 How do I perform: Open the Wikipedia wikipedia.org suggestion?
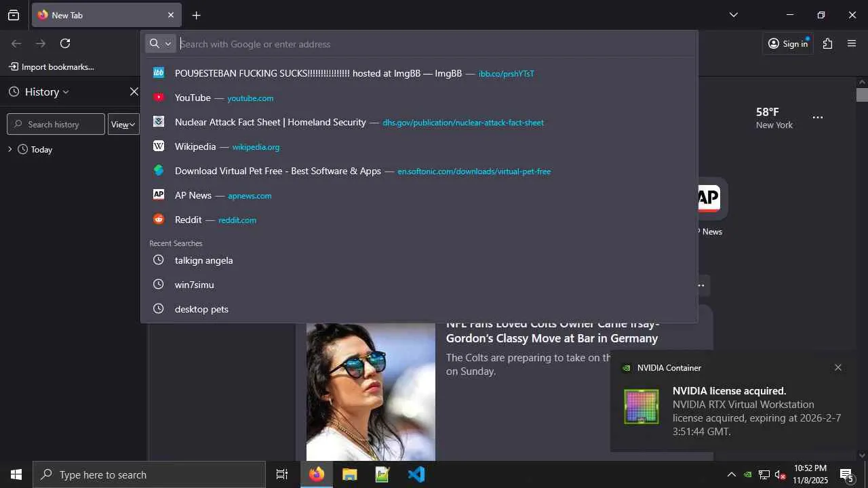(419, 146)
